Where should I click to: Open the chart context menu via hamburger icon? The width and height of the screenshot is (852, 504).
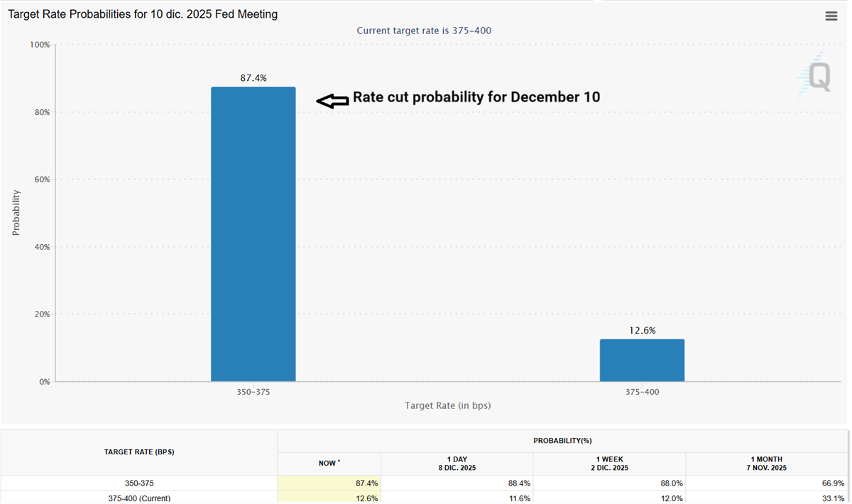[831, 16]
